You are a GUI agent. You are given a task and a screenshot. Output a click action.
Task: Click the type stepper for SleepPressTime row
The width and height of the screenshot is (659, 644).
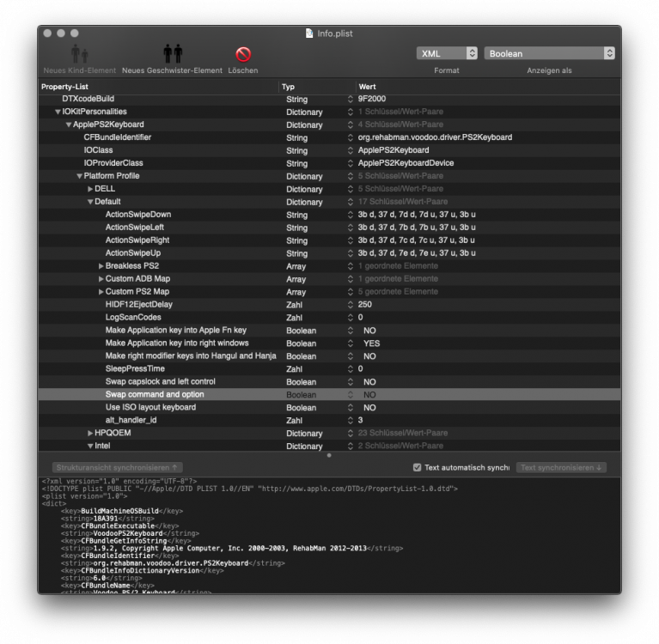pos(350,369)
